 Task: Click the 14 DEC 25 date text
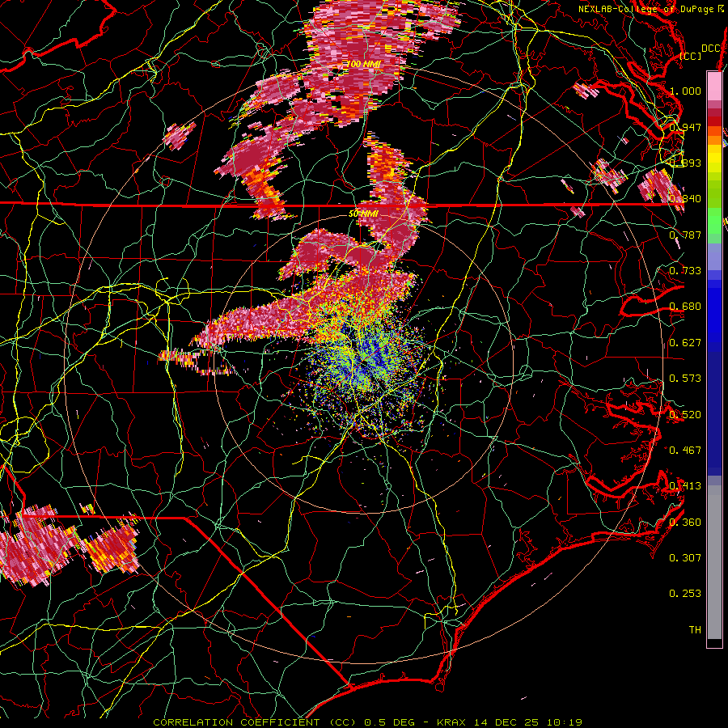pyautogui.click(x=507, y=722)
